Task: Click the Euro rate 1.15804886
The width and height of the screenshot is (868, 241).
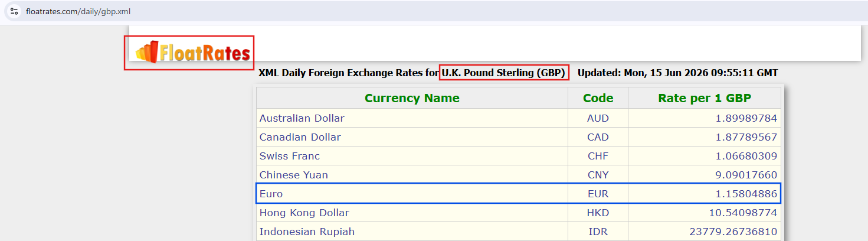Action: (746, 194)
